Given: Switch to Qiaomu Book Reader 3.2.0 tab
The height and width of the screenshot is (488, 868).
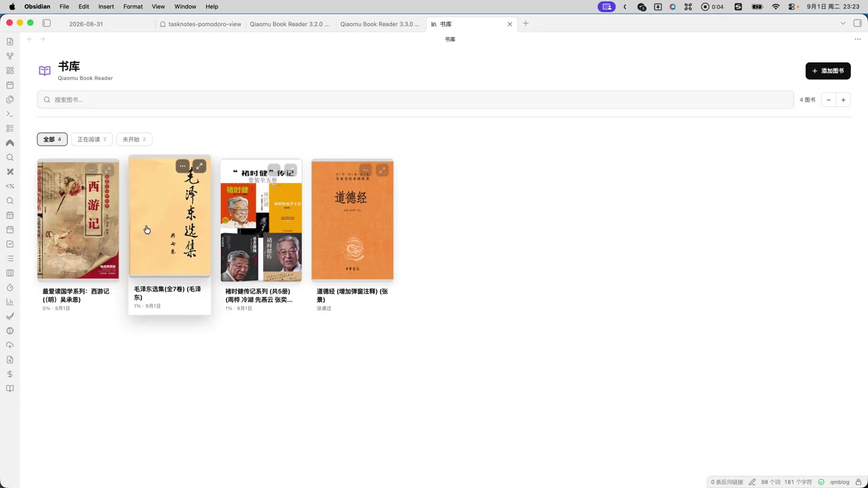Looking at the screenshot, I should pyautogui.click(x=290, y=24).
